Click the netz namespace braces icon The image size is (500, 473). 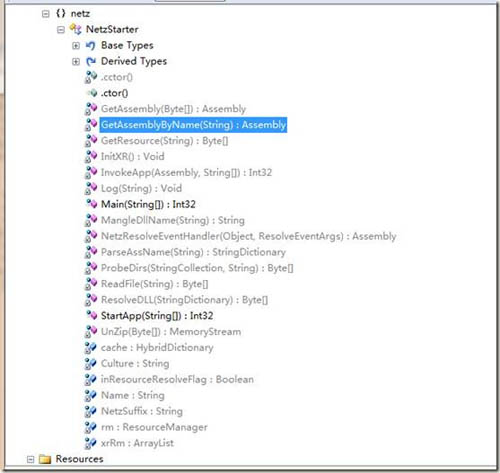[61, 13]
